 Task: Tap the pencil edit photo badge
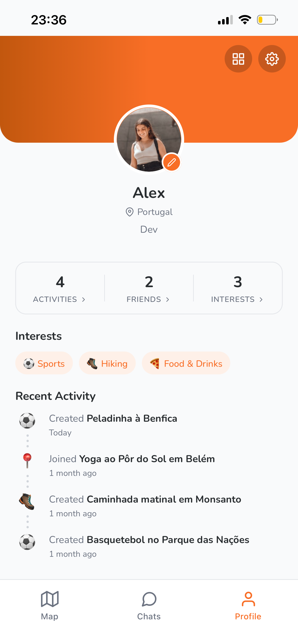pos(172,162)
